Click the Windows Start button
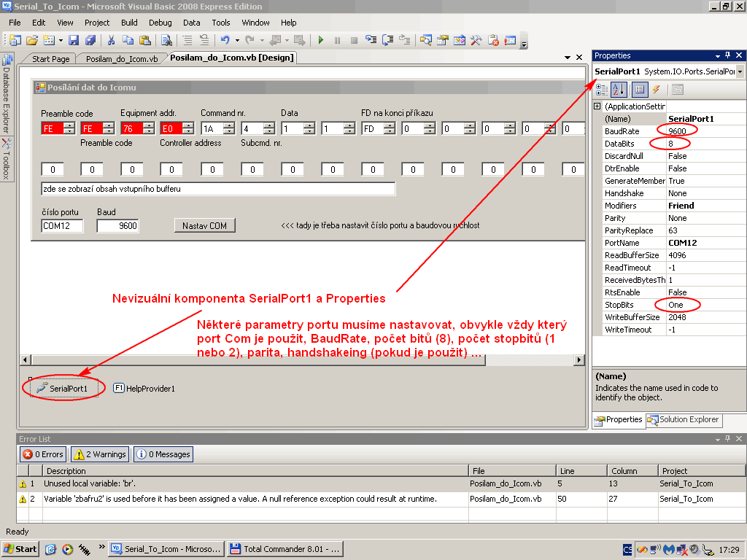747x560 pixels. click(x=21, y=549)
